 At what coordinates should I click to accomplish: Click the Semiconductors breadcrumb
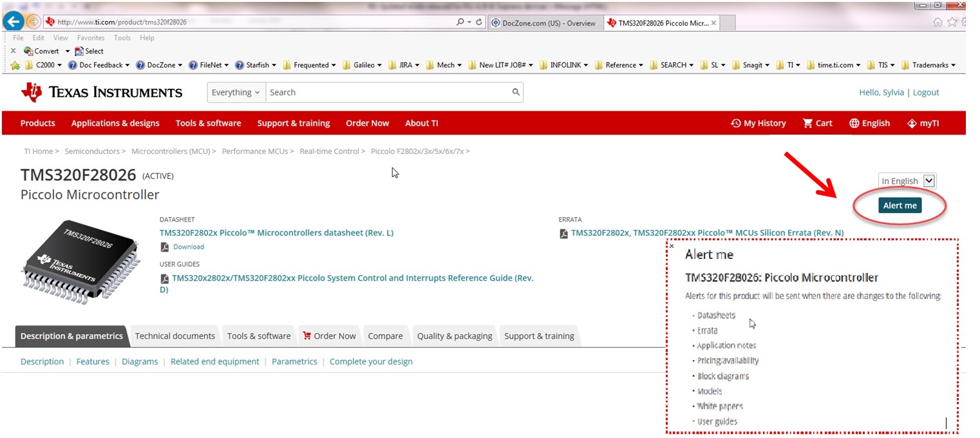coord(92,151)
